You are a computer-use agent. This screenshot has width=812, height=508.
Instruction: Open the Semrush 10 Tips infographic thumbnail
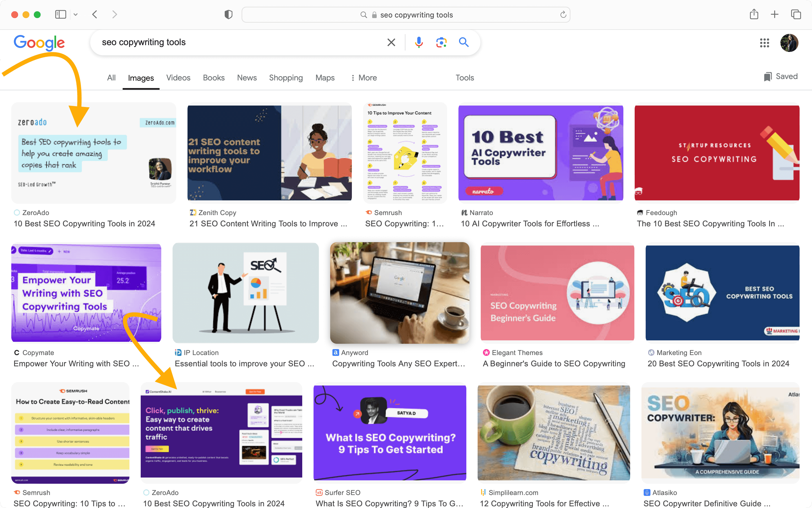click(x=405, y=153)
